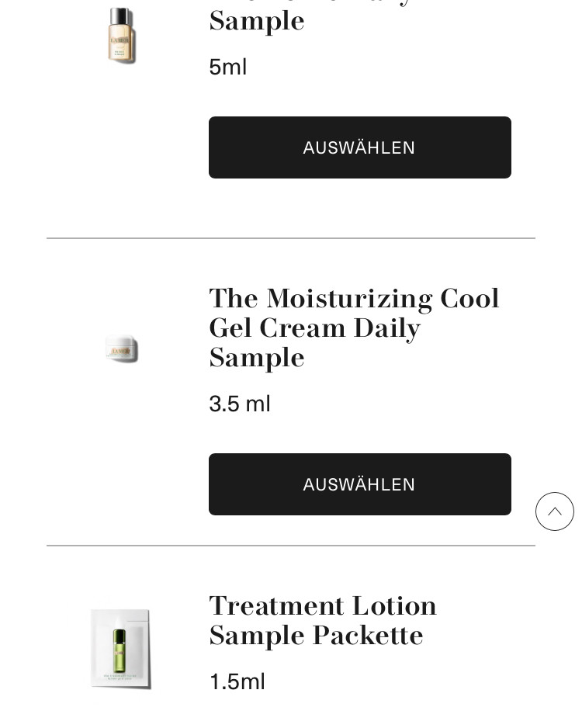
Task: Open The Moisturizing Cool Gel Cream title
Action: [x=354, y=328]
